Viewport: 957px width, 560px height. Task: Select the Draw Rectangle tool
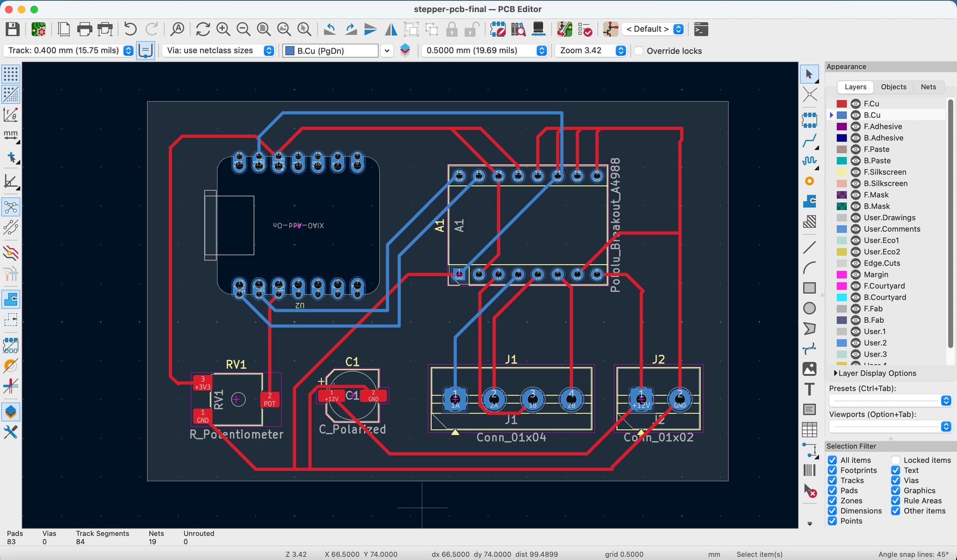pyautogui.click(x=809, y=288)
